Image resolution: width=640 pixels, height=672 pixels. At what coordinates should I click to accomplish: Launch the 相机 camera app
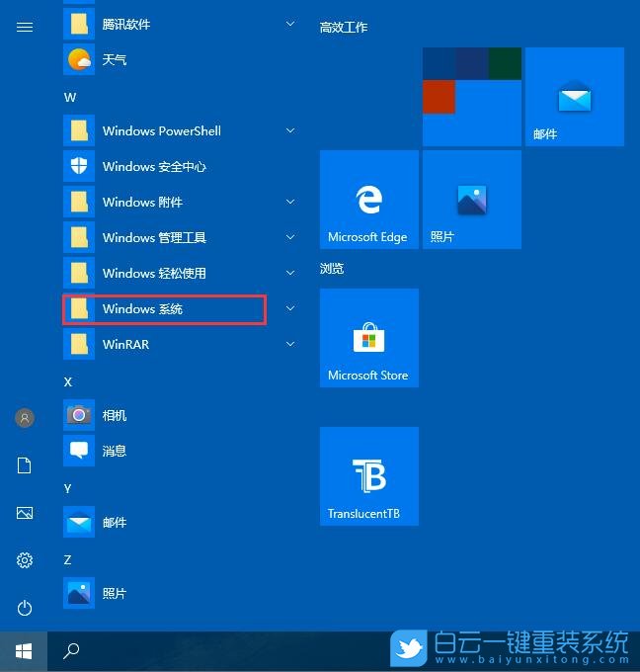coord(180,415)
